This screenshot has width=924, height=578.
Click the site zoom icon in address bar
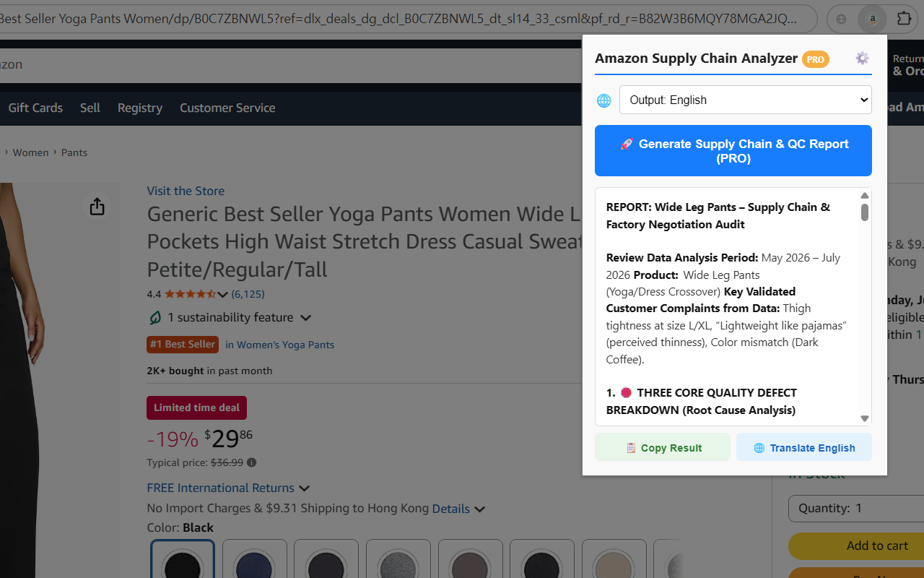pos(841,19)
